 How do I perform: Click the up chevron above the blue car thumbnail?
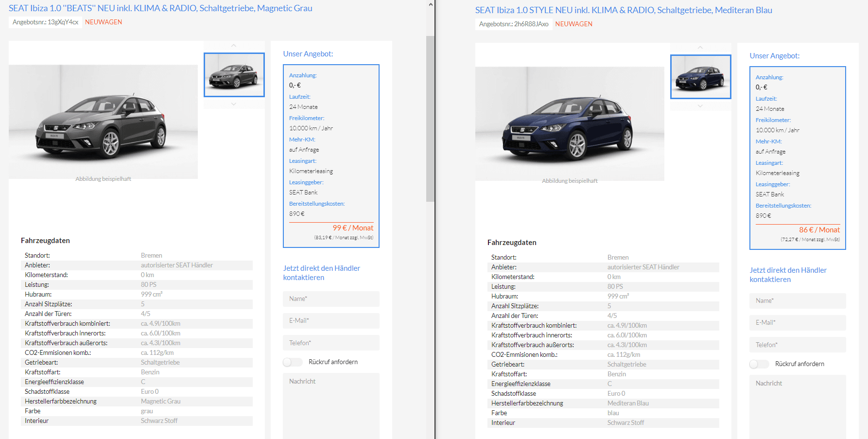pos(700,48)
